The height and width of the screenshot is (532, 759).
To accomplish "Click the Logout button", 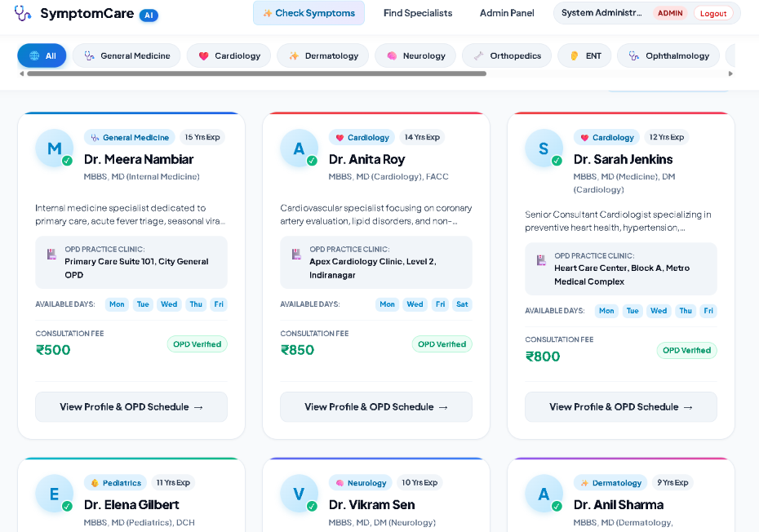I will coord(713,14).
